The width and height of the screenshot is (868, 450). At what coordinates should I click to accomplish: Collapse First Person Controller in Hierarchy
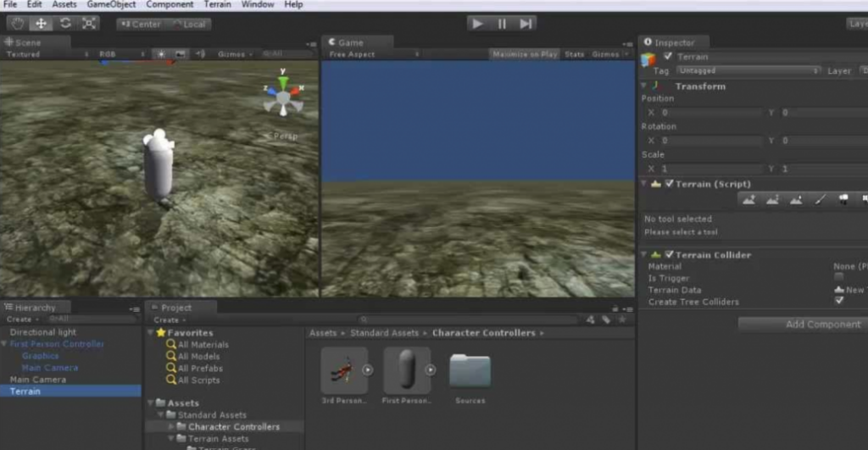(4, 344)
